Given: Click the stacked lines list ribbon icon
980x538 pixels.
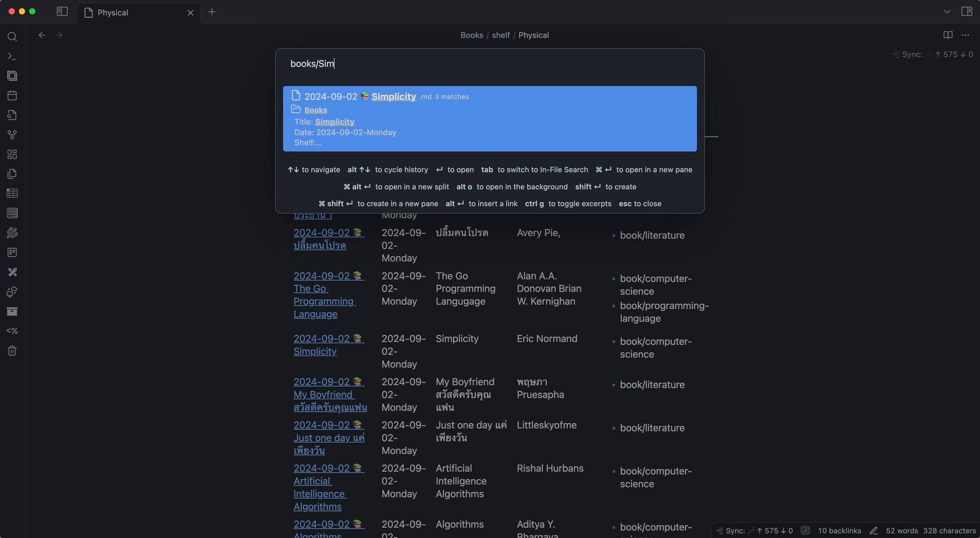Looking at the screenshot, I should click(12, 213).
